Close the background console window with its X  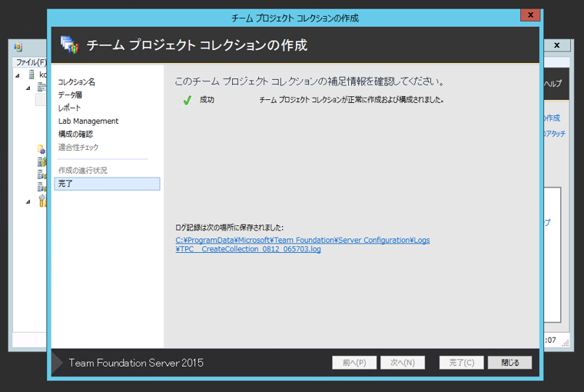click(557, 45)
